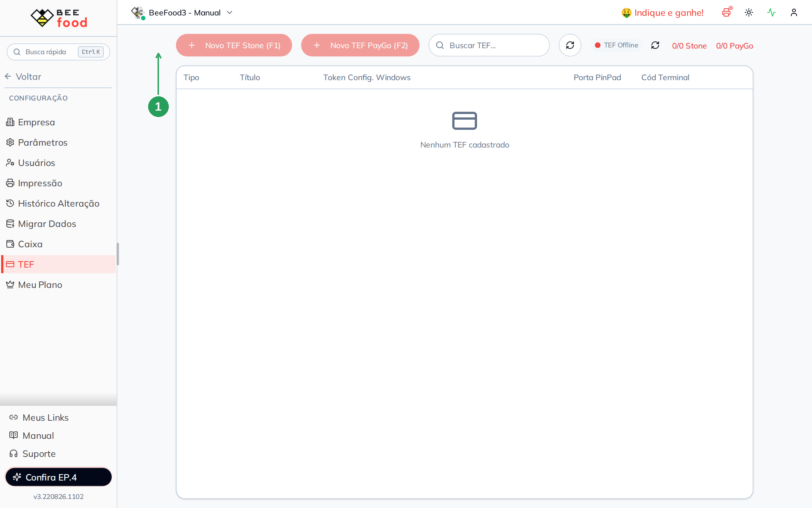
Task: Click Novo TEF PayGo (F2) button
Action: click(360, 46)
